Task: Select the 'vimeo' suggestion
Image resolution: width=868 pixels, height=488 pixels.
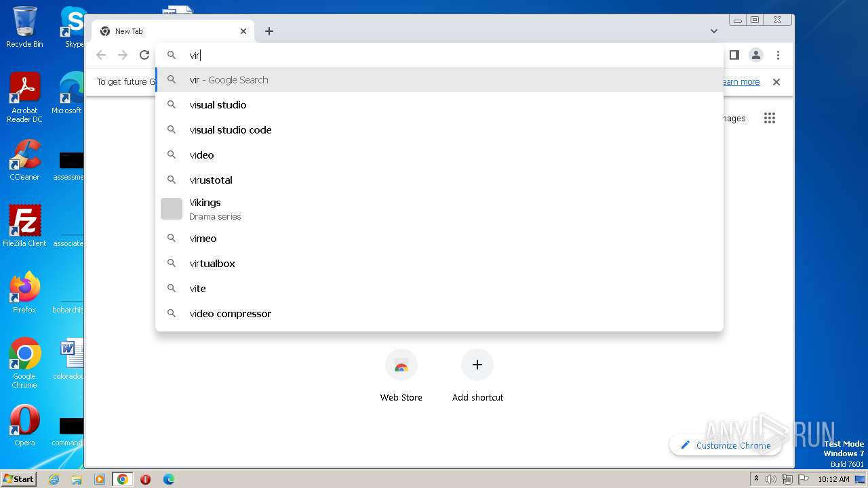Action: 439,239
